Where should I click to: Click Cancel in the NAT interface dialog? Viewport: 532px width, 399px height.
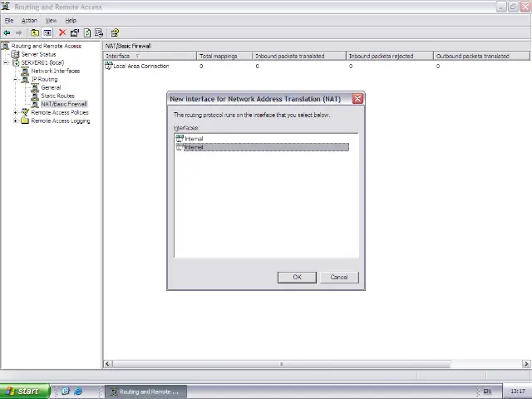(339, 277)
